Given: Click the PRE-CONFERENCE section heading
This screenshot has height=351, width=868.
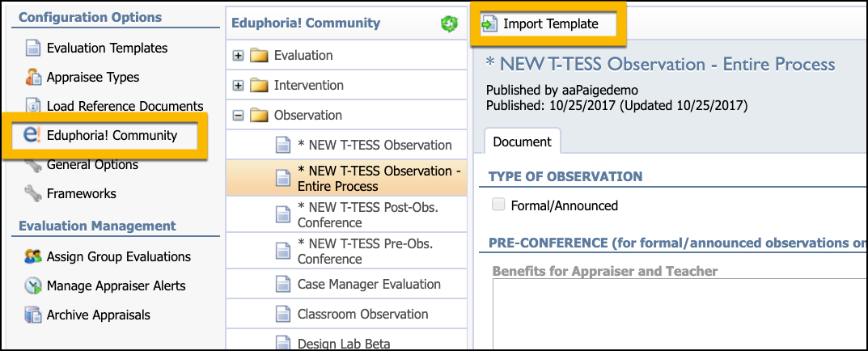Looking at the screenshot, I should [677, 243].
